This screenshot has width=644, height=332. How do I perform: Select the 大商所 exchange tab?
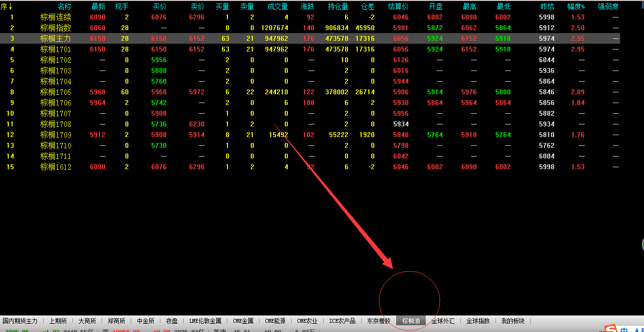pos(87,321)
